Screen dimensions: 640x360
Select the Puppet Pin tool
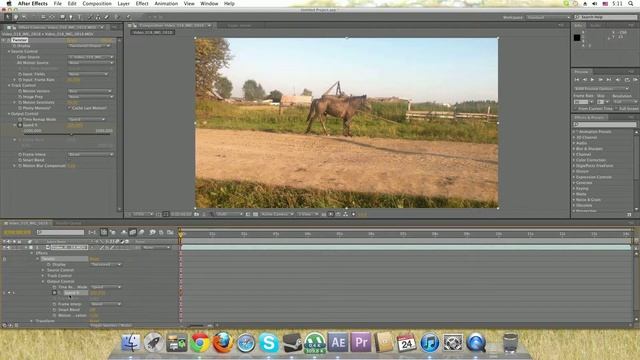click(x=128, y=17)
